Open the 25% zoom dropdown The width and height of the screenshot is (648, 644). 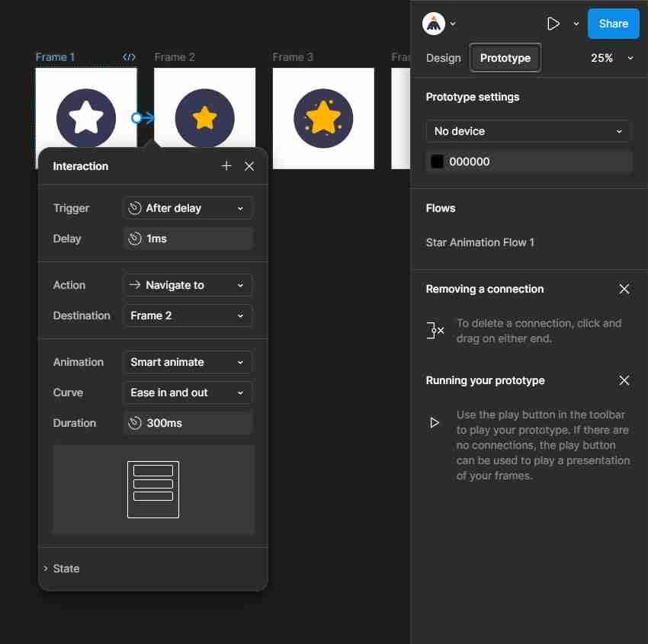tap(611, 58)
